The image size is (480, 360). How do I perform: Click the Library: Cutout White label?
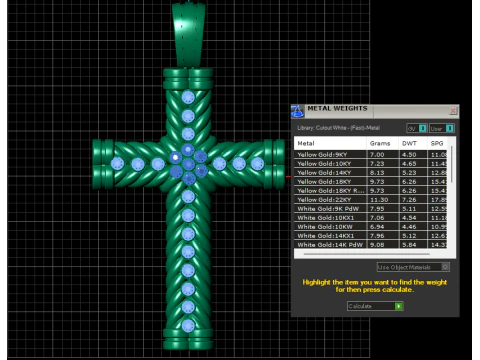point(338,128)
